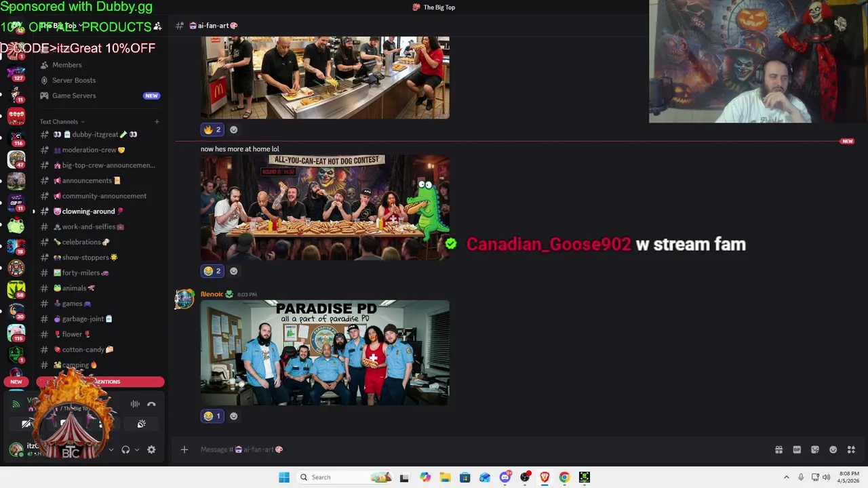Viewport: 868px width, 488px height.
Task: Toggle camera in the voice panel
Action: [x=26, y=424]
